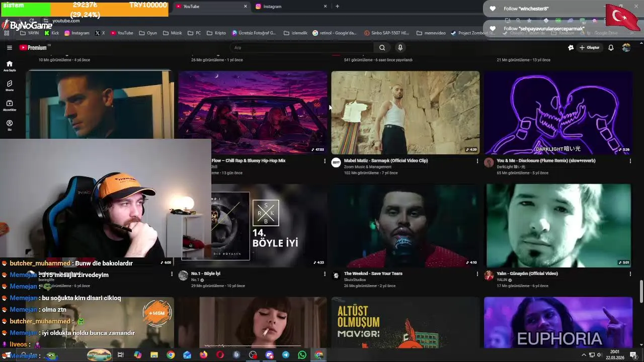Open the Instagram bookmark
Screen dimensions: 644x362
[77, 33]
